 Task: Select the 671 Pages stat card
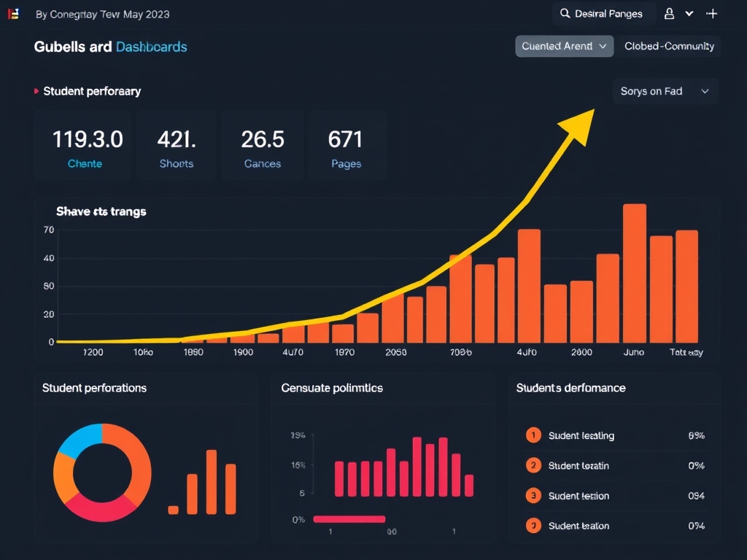click(346, 146)
